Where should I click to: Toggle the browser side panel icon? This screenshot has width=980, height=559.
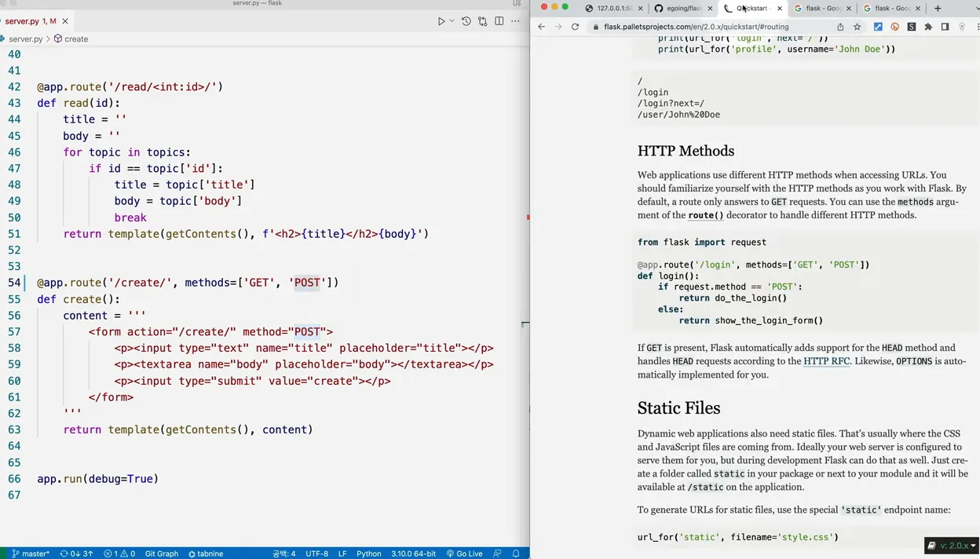point(945,27)
